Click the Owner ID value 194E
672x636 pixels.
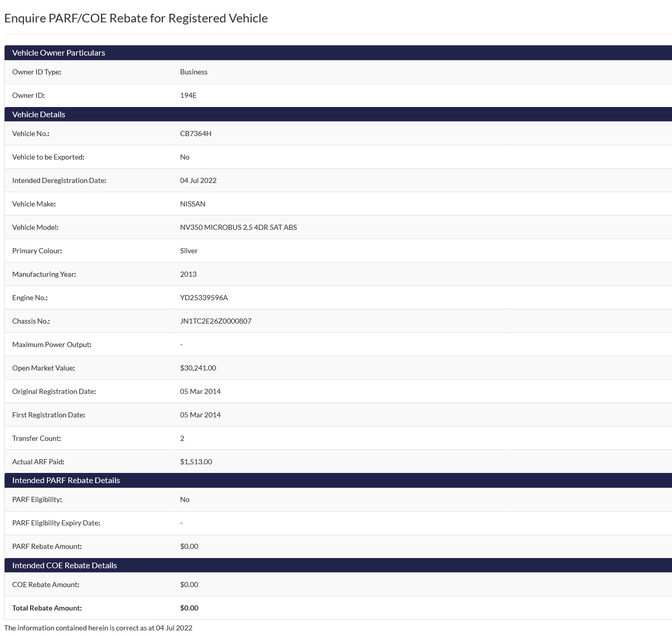point(188,95)
